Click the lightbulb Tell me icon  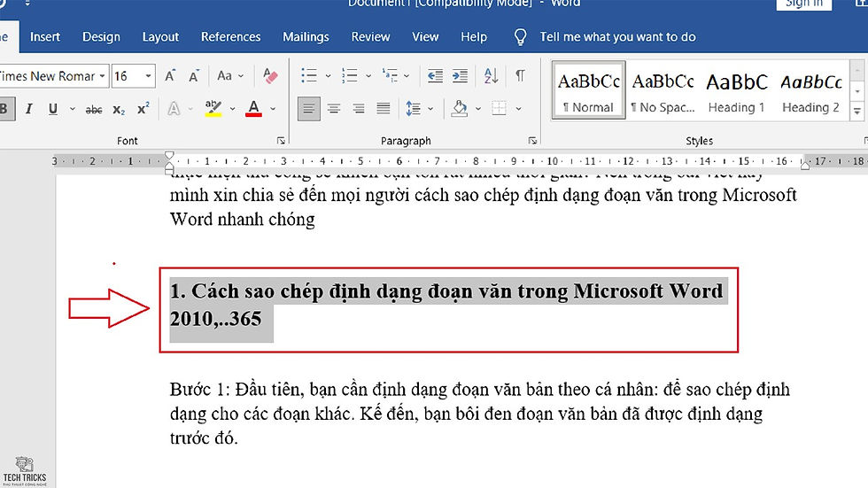[521, 37]
